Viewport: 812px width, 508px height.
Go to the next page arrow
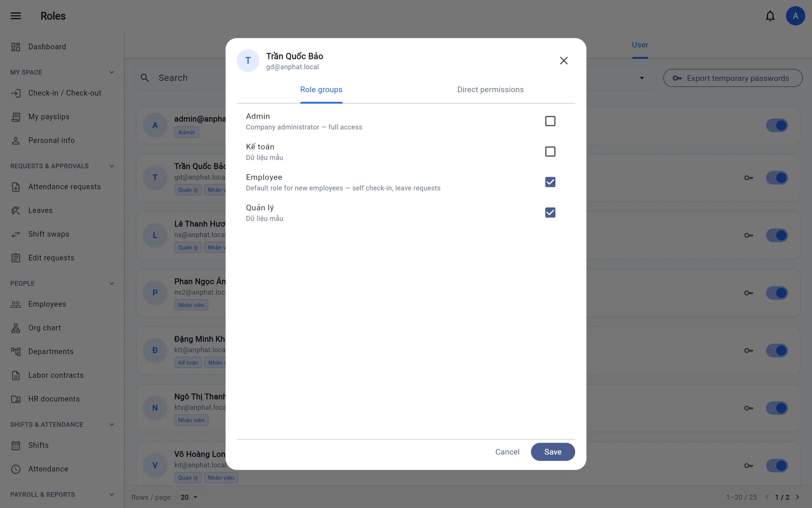[x=798, y=497]
